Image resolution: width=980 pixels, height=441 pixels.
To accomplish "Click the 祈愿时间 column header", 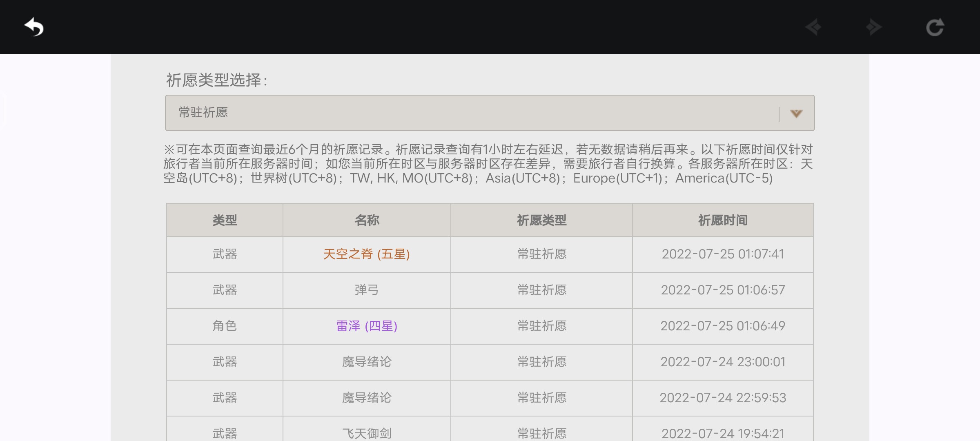I will point(723,220).
